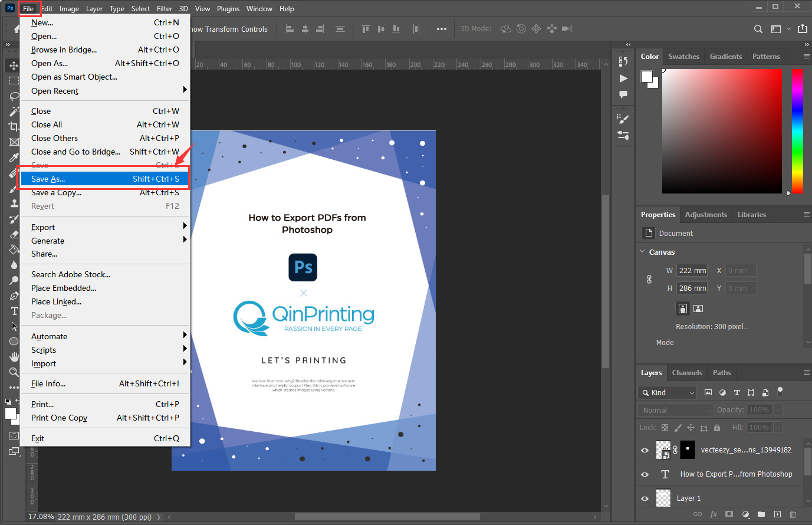The width and height of the screenshot is (812, 525).
Task: Add a layer mask via bottom icon
Action: [x=729, y=514]
